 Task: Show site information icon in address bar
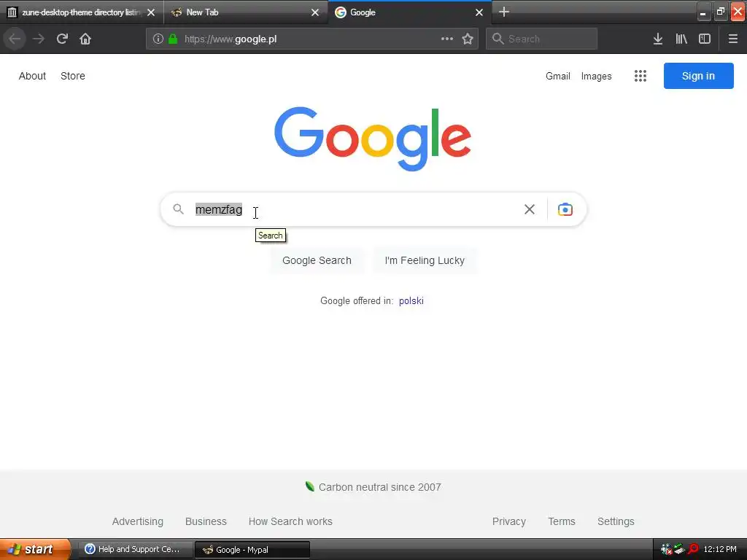click(158, 39)
